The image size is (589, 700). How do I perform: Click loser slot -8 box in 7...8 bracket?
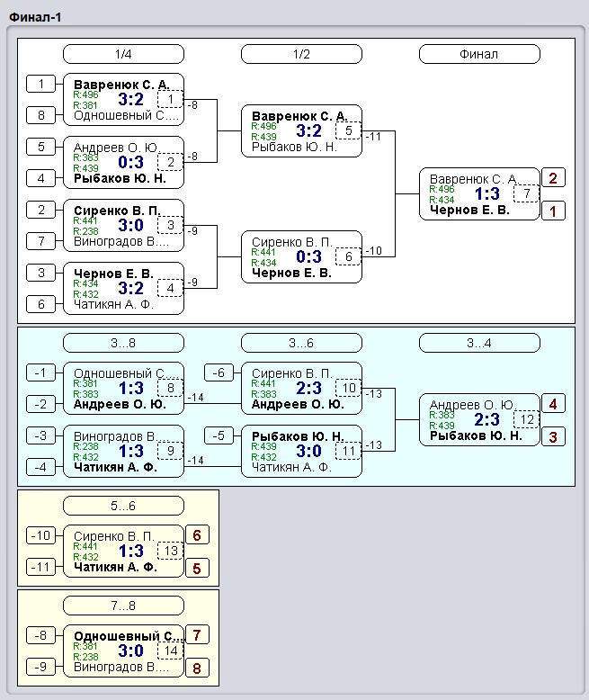pos(41,635)
